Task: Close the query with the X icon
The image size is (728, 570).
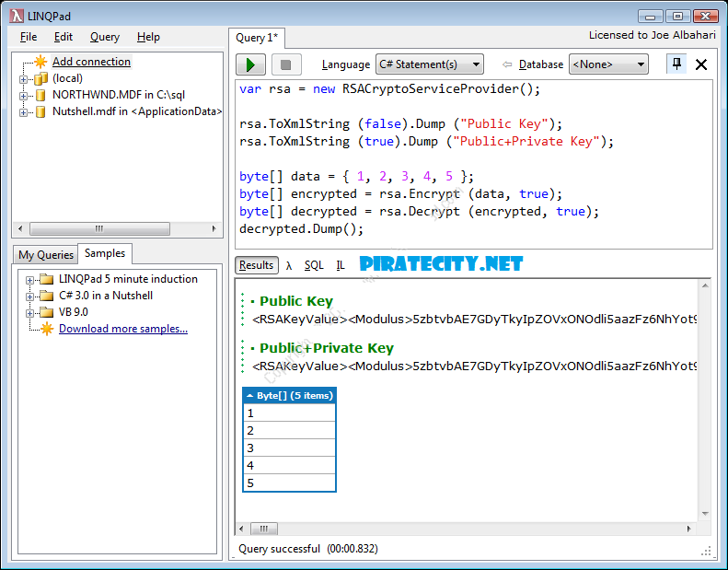Action: tap(701, 64)
